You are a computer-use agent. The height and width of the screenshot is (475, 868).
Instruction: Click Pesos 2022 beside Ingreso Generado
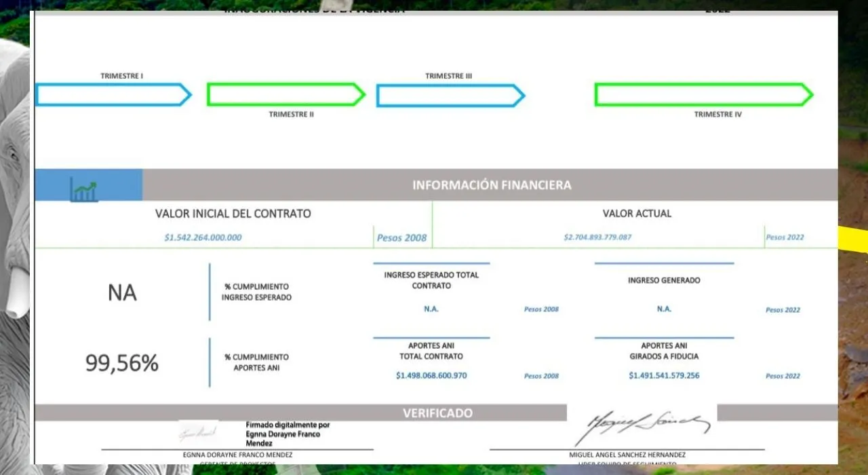pyautogui.click(x=783, y=310)
